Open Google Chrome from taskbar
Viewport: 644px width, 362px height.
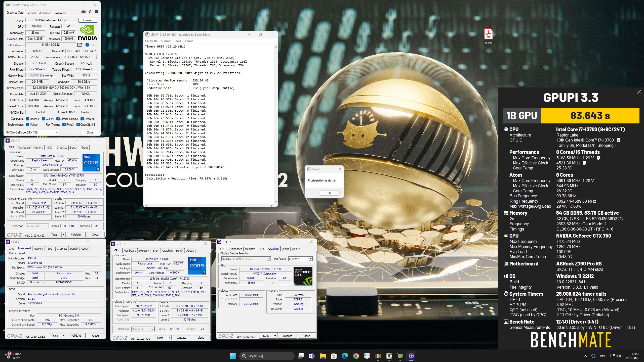[356, 356]
